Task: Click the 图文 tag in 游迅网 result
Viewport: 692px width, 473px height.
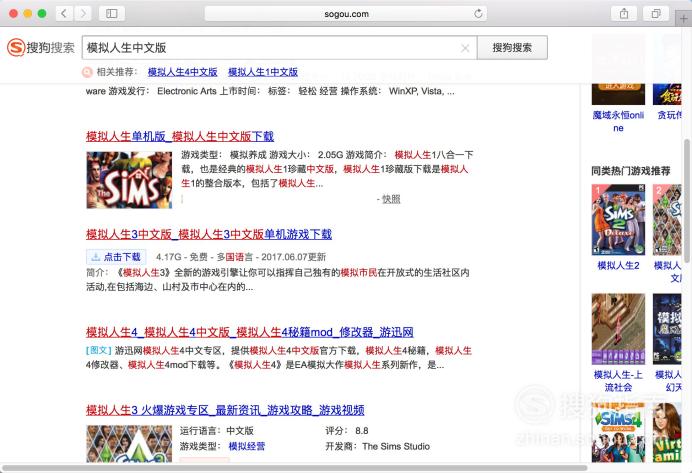Action: (98, 350)
